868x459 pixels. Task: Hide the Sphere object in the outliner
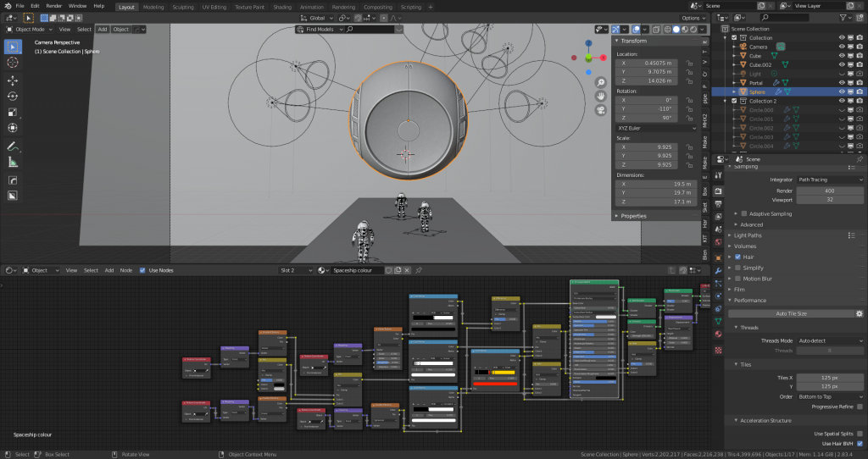(842, 91)
